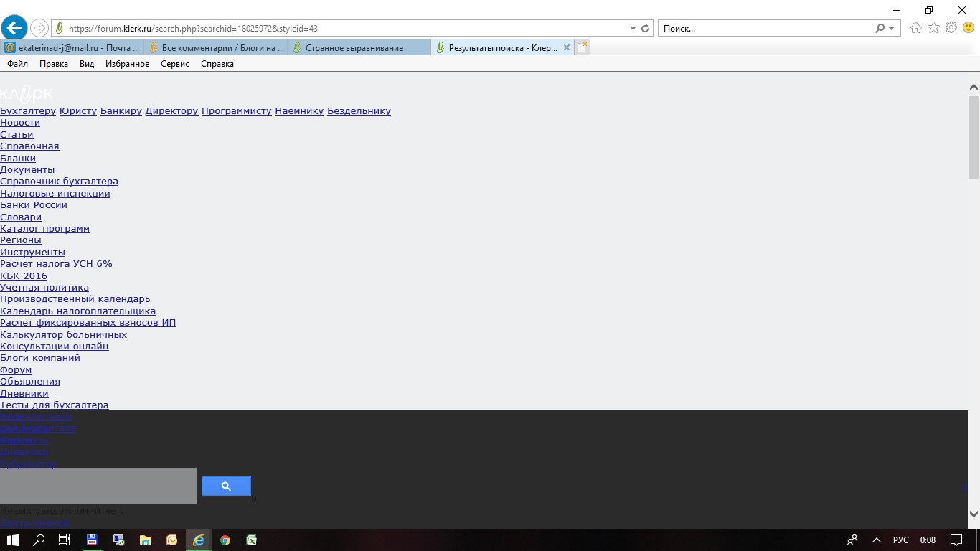Click the blue magnifier search button

226,486
